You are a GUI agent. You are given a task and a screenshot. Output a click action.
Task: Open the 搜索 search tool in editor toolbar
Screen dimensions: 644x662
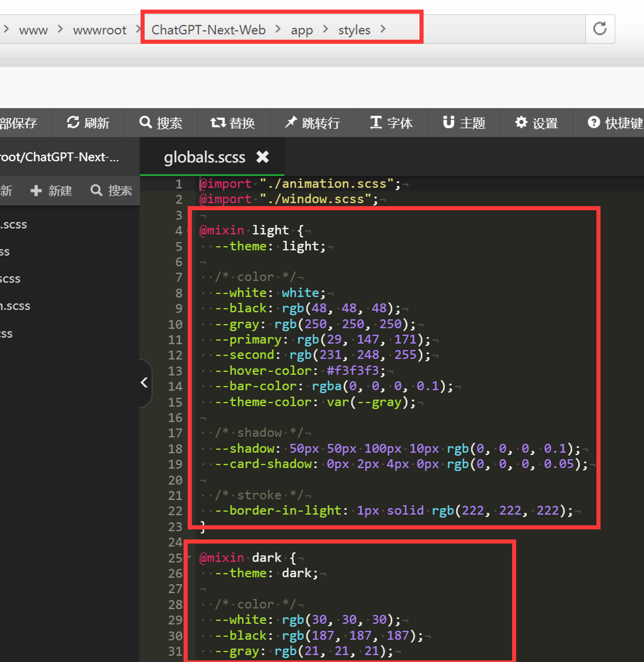pyautogui.click(x=161, y=123)
